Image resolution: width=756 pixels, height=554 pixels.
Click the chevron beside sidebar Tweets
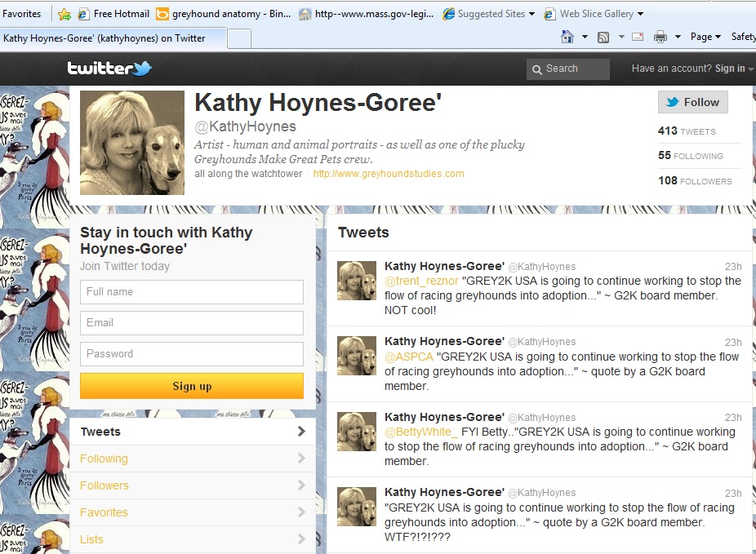click(x=301, y=431)
